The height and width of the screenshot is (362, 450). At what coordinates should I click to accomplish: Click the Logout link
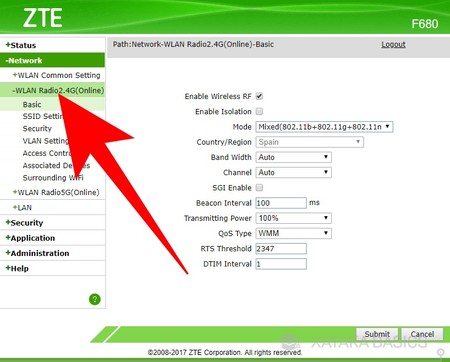[393, 44]
